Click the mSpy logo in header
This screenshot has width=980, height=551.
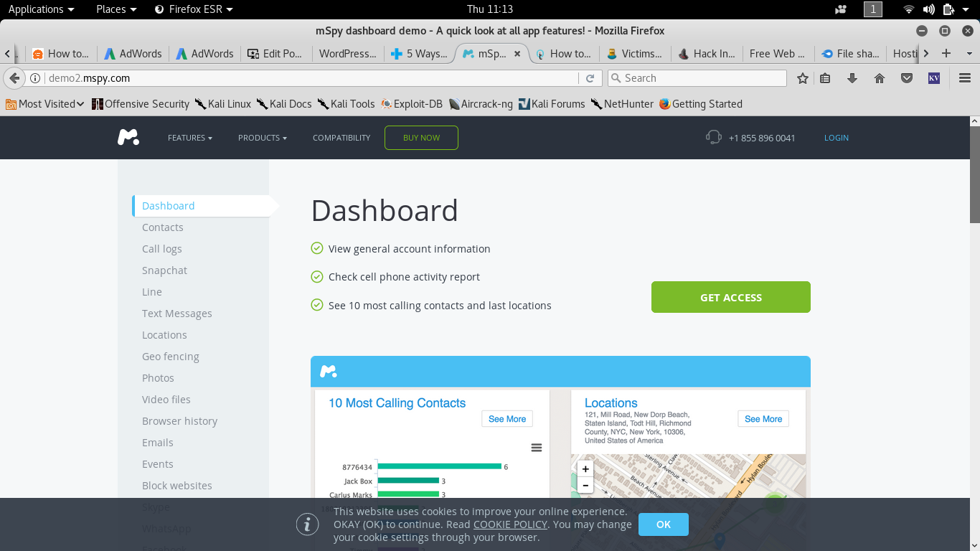(x=128, y=137)
